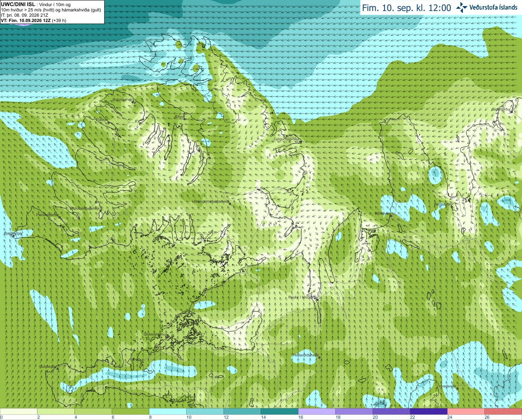Click the Gjögurflugvöllur station marker
This screenshot has width=522, height=420.
point(301,142)
